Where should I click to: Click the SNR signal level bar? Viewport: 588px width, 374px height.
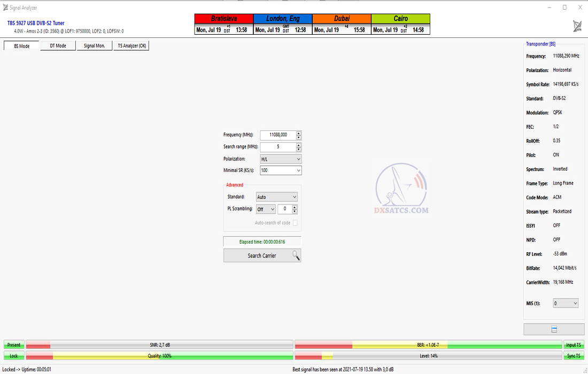159,345
